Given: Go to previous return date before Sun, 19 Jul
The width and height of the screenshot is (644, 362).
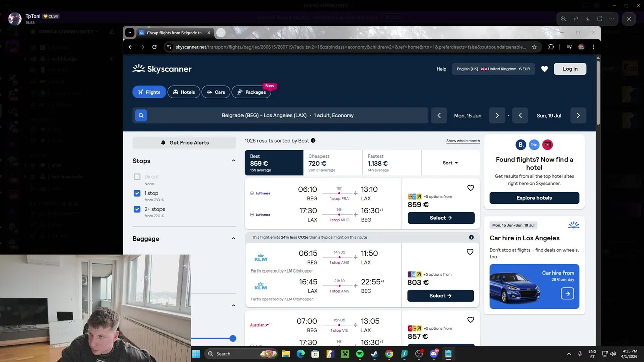Looking at the screenshot, I should (x=520, y=115).
